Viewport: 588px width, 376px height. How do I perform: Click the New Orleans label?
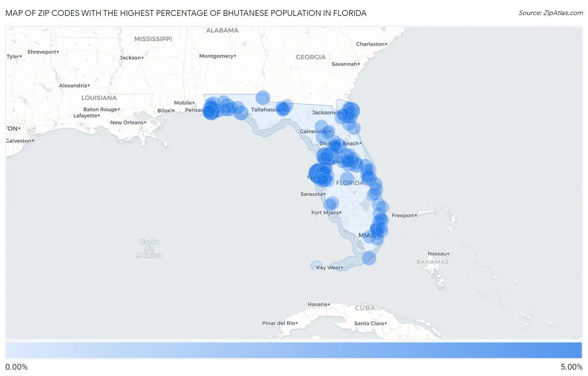pyautogui.click(x=128, y=123)
